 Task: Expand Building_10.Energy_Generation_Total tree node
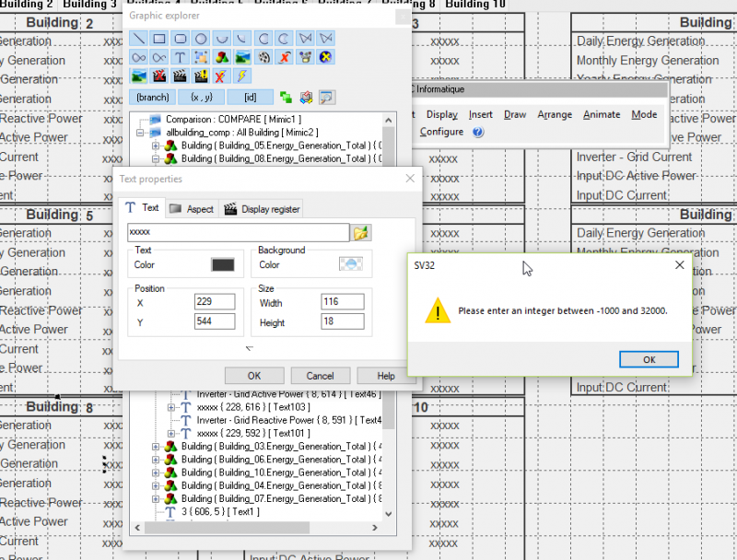tap(156, 472)
